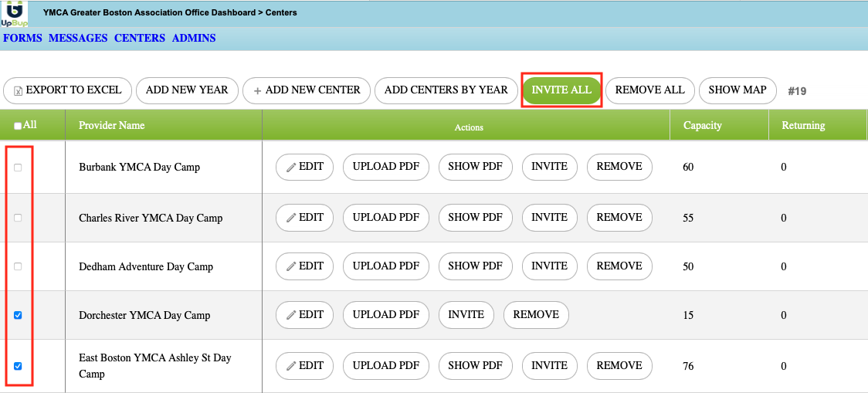868x393 pixels.
Task: Click the Returning column header
Action: tap(803, 126)
